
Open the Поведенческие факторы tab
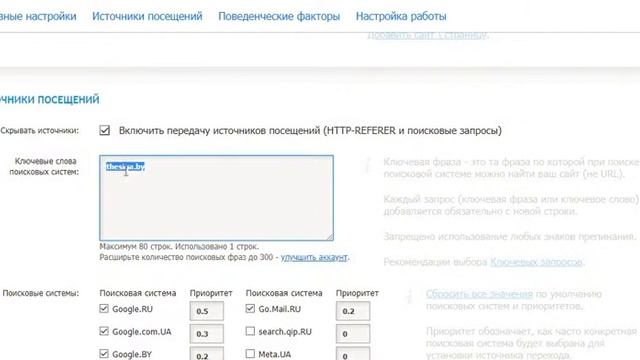click(279, 16)
